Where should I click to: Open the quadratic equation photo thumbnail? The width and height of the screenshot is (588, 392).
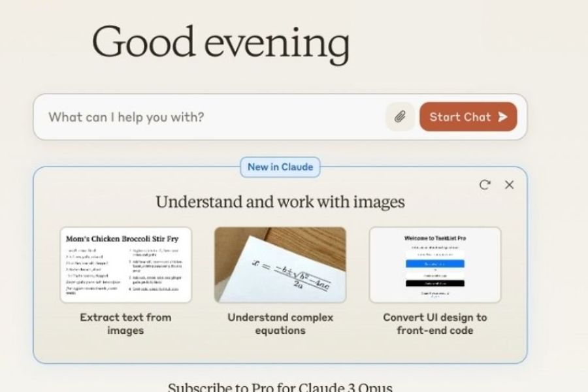click(280, 265)
